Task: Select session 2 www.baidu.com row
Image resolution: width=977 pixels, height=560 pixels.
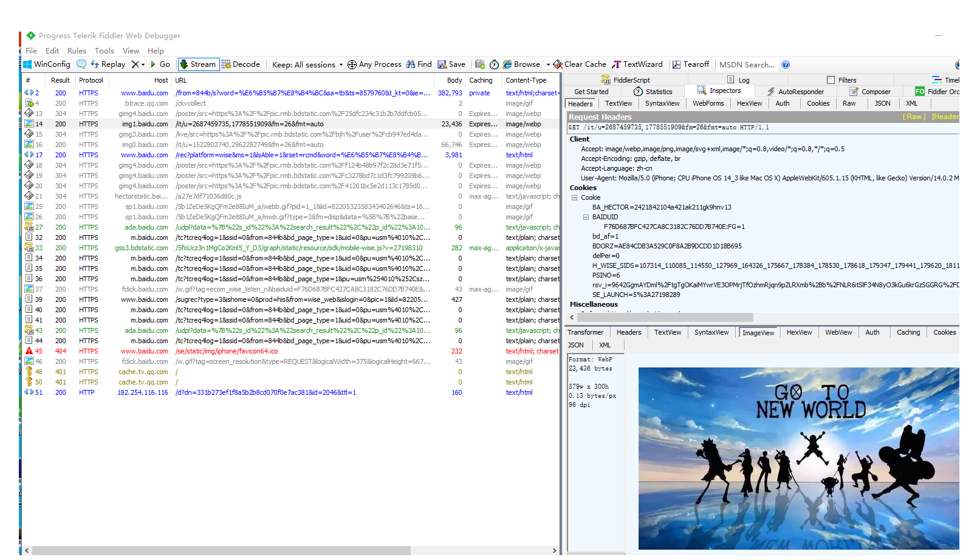Action: click(x=290, y=93)
